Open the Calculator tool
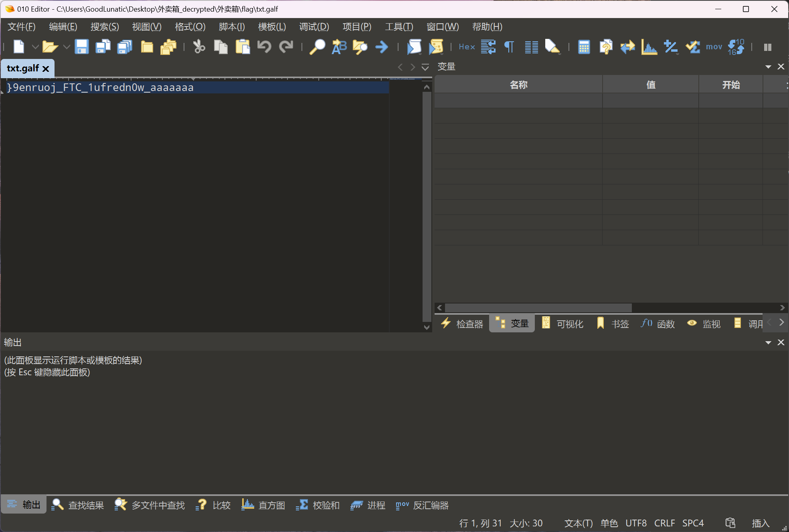 584,47
